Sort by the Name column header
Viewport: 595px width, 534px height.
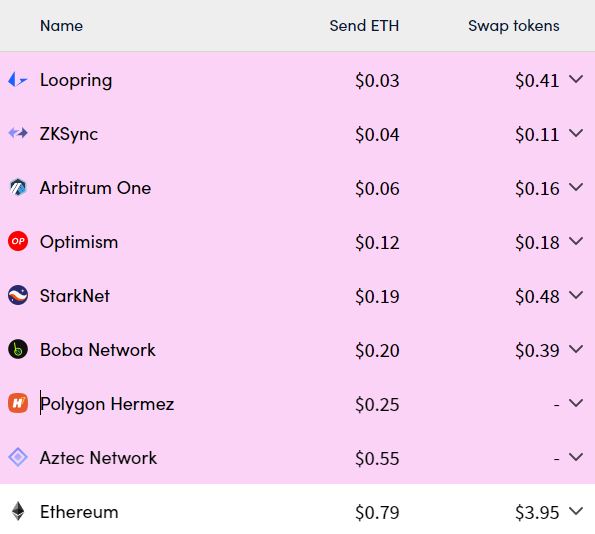(x=61, y=26)
